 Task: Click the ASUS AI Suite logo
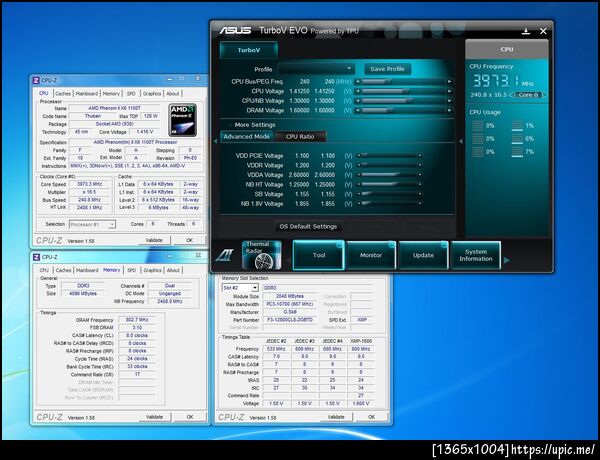point(224,255)
